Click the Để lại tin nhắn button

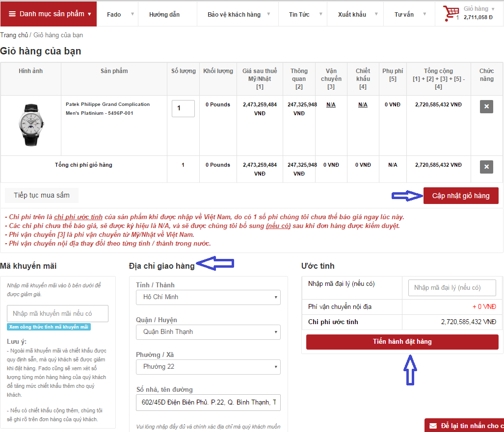464,425
